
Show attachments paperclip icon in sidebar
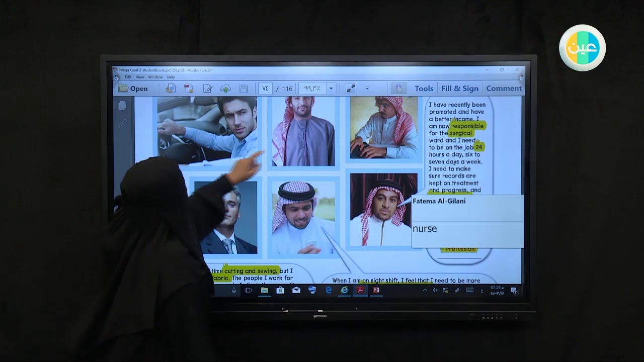(x=122, y=124)
